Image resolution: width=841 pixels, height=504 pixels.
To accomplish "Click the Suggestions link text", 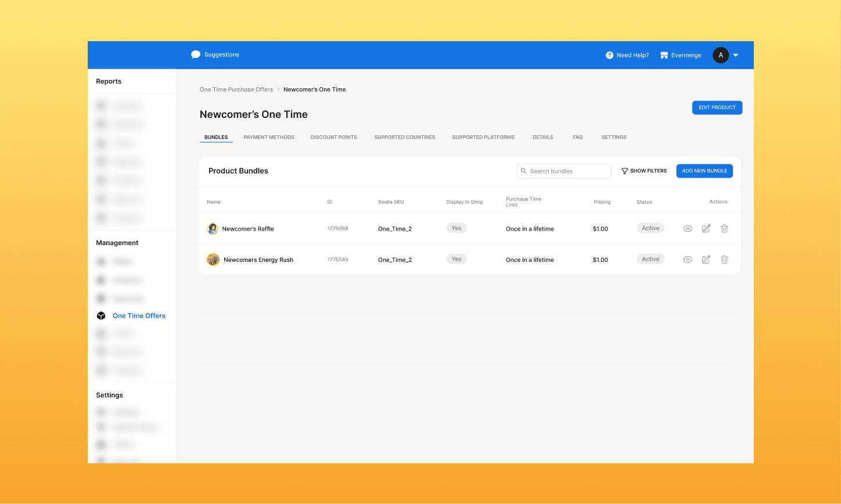I will pyautogui.click(x=222, y=55).
